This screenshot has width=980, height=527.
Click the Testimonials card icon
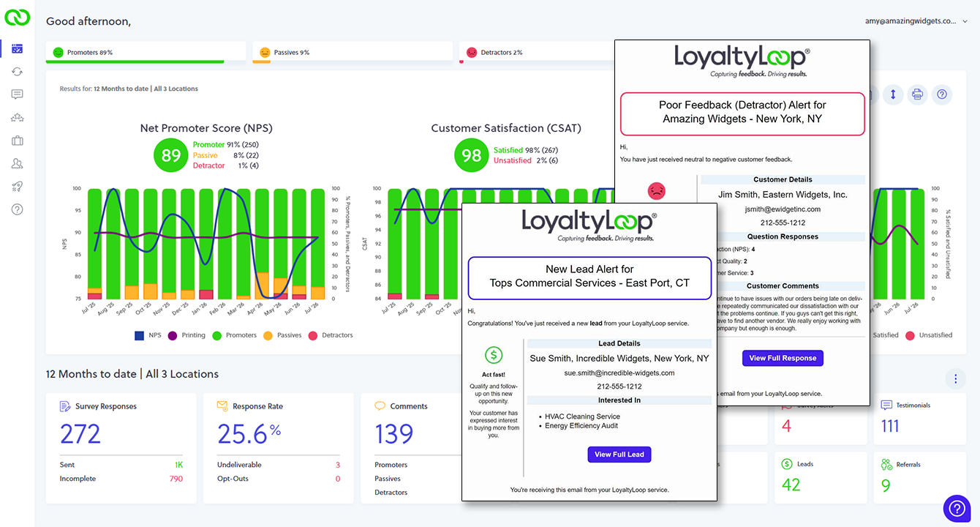tap(886, 405)
